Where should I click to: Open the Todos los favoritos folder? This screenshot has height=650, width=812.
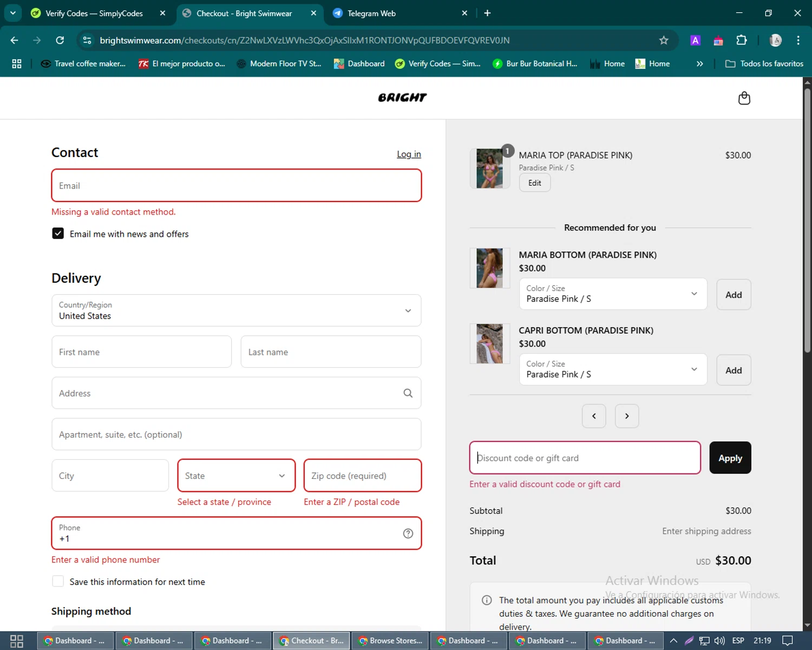[764, 63]
